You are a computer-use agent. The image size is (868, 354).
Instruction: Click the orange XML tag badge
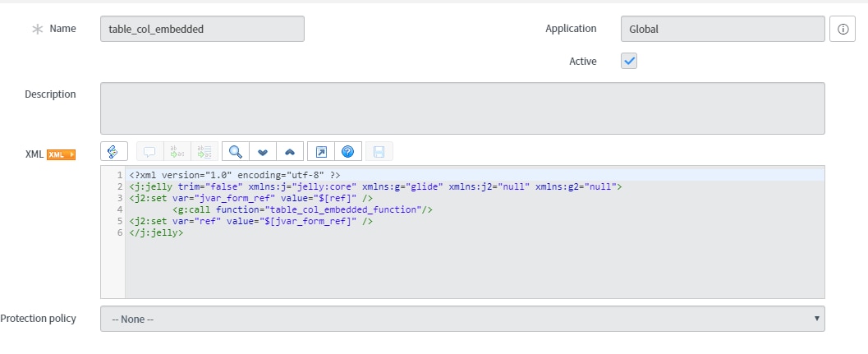[61, 154]
